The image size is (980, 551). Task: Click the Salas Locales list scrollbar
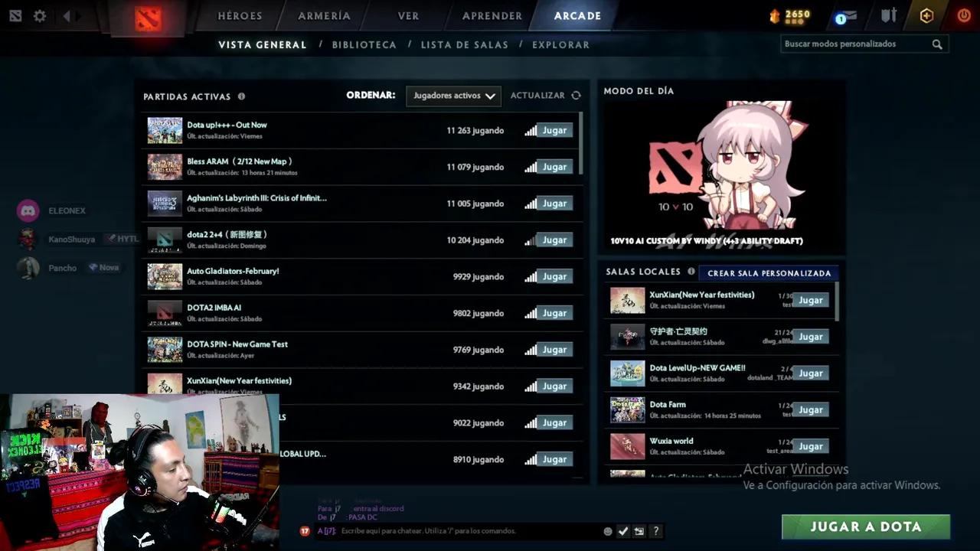(x=837, y=302)
